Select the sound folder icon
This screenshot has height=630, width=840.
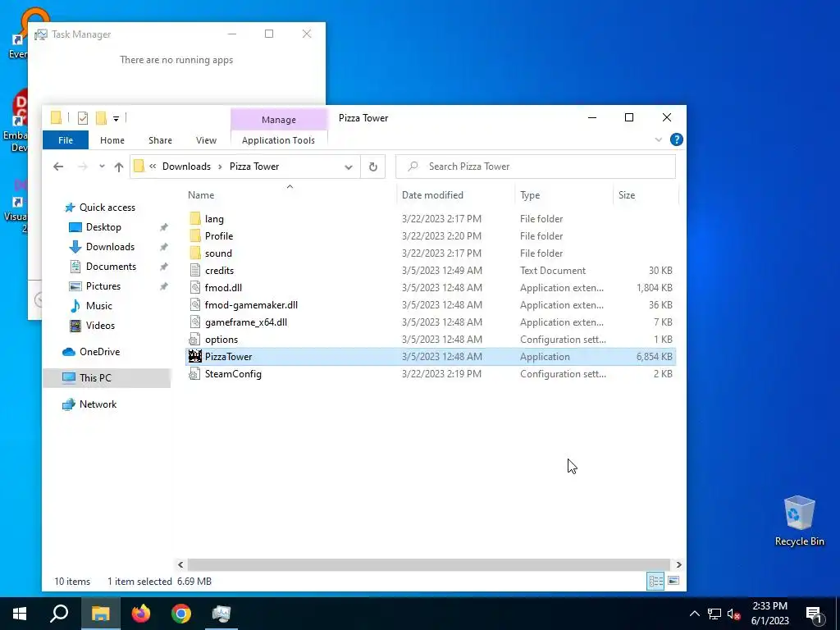coord(195,253)
